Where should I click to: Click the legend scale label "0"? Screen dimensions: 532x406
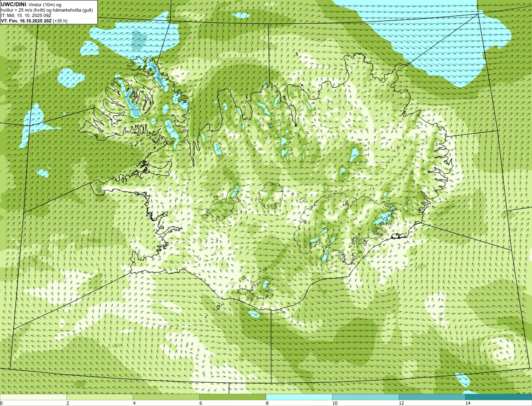click(1, 403)
